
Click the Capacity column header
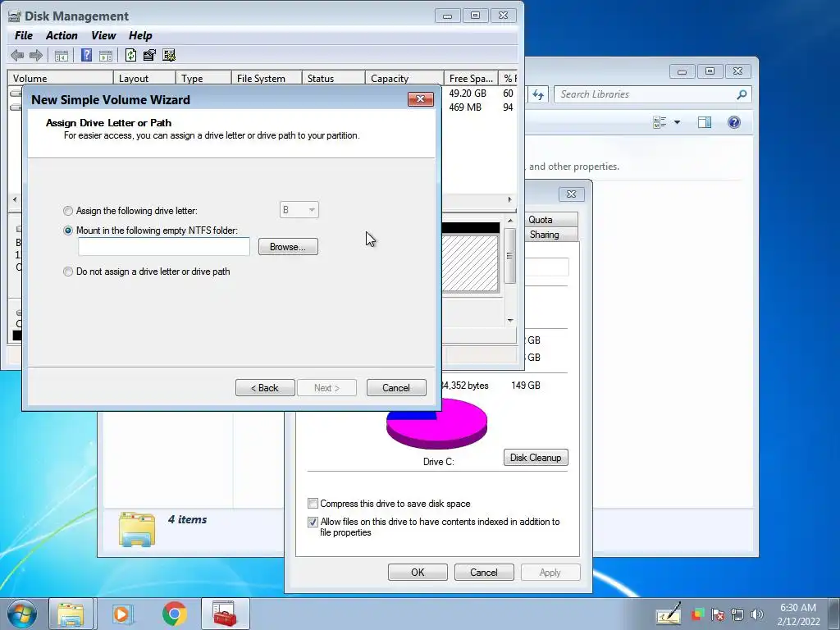(404, 78)
